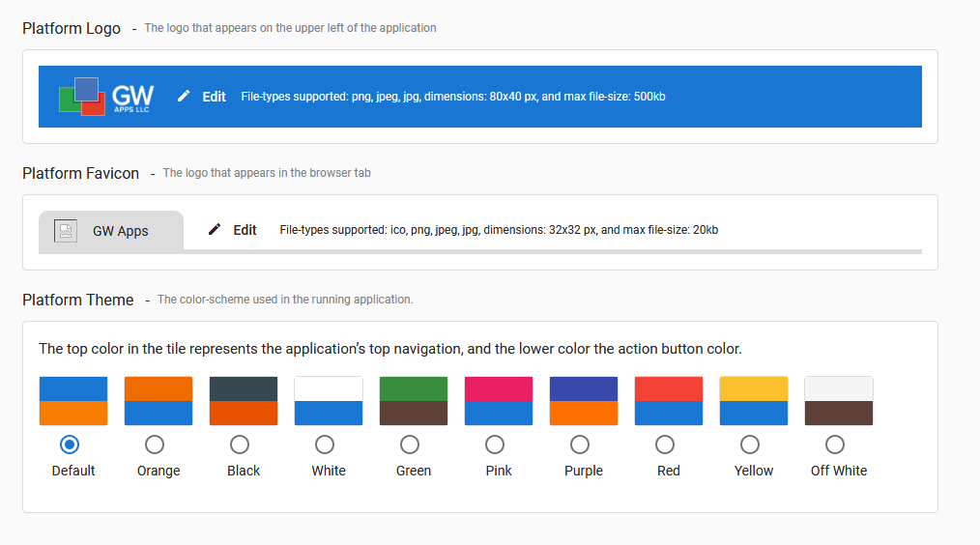Click Edit for the Platform Logo
980x545 pixels.
214,97
